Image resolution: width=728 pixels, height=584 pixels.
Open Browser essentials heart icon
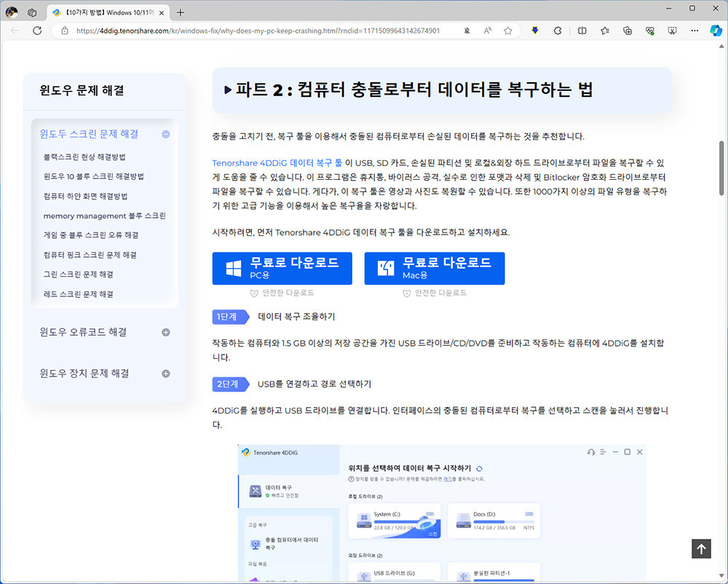(650, 31)
